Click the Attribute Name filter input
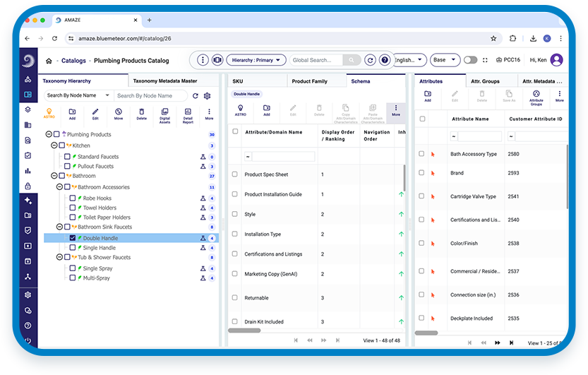The image size is (588, 375). tap(479, 136)
